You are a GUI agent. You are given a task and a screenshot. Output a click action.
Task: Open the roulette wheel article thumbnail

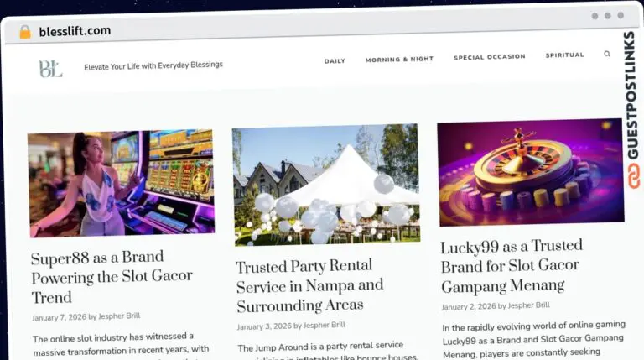[531, 172]
